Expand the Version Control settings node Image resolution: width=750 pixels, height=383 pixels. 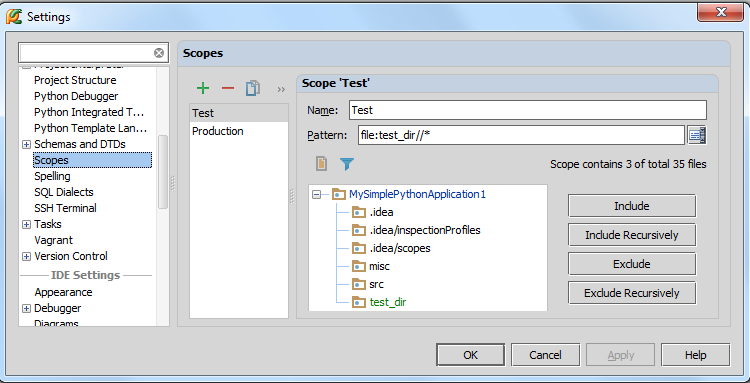click(x=26, y=257)
